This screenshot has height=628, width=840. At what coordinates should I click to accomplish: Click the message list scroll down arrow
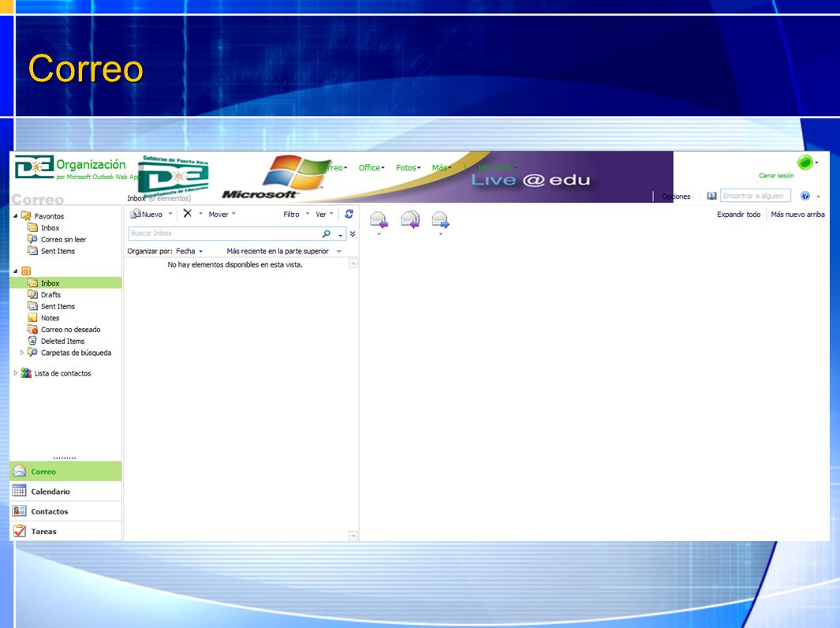click(353, 536)
